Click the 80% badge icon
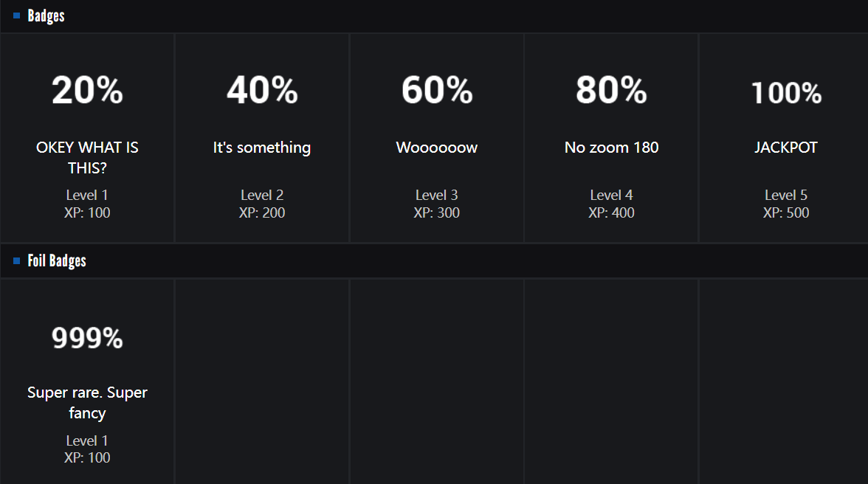Viewport: 868px width, 484px height. pos(611,91)
